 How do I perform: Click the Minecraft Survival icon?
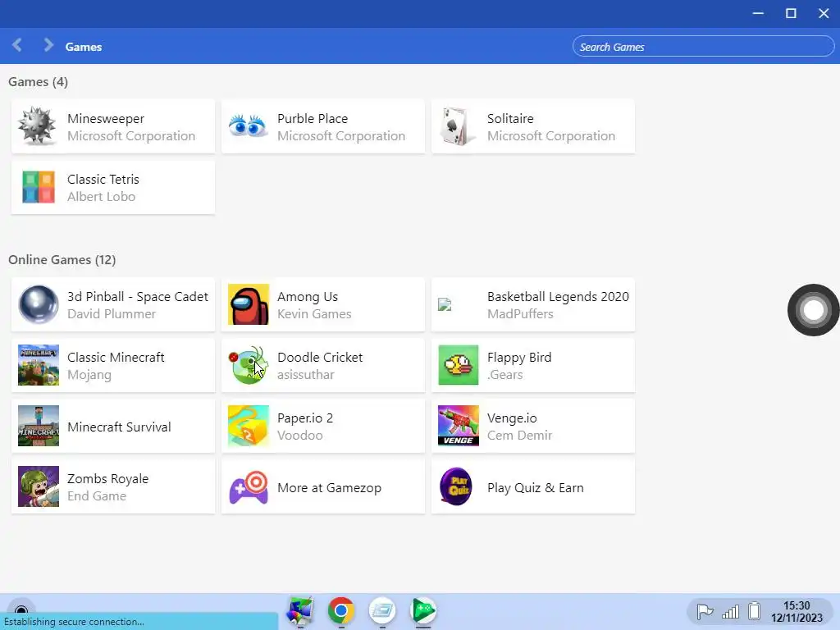point(38,426)
